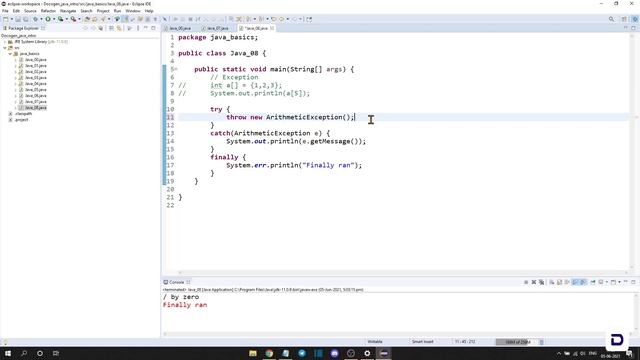Select the .classpath file in Package Explorer
The height and width of the screenshot is (360, 640).
23,113
